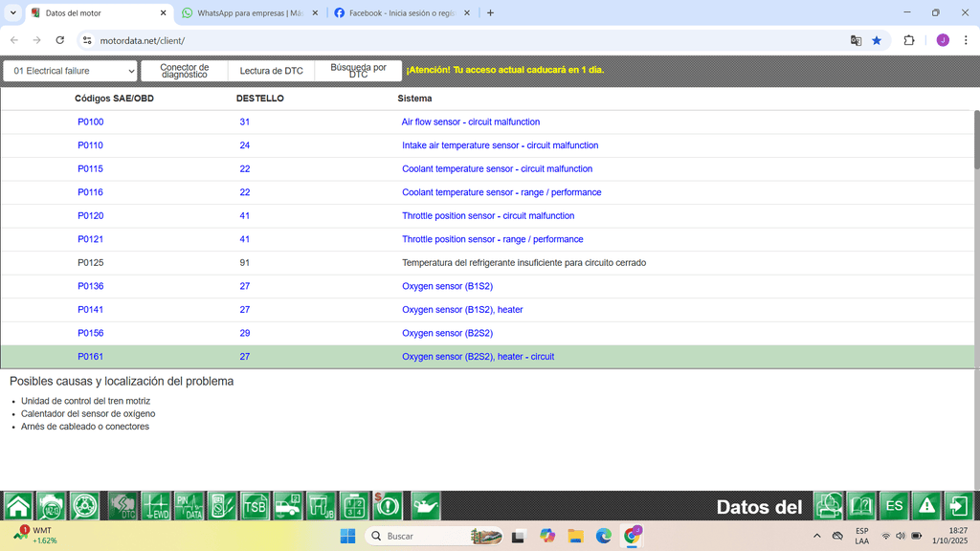Viewport: 980px width, 551px height.
Task: Open the TSB bulletins icon
Action: coord(255,506)
